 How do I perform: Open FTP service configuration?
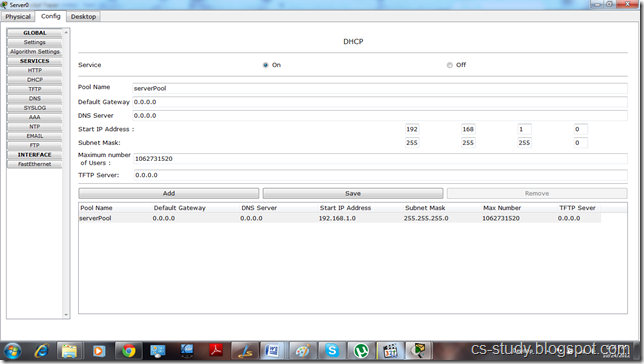tap(34, 145)
